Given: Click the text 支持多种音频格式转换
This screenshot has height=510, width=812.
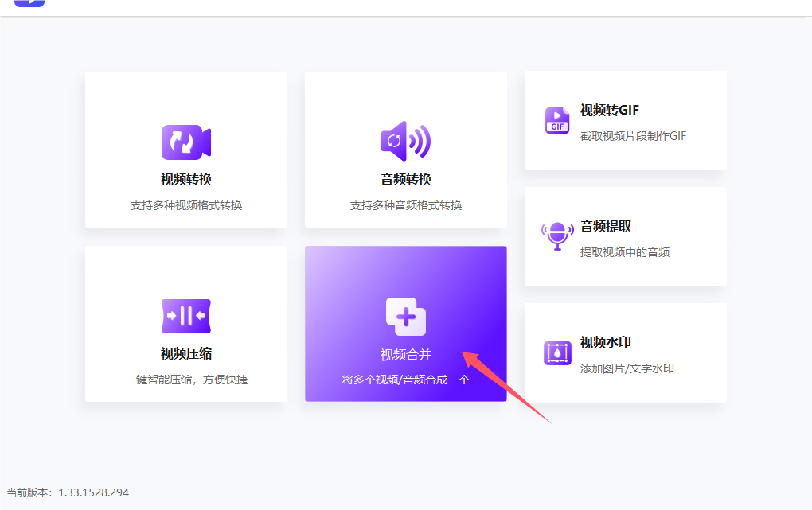Looking at the screenshot, I should click(x=405, y=205).
